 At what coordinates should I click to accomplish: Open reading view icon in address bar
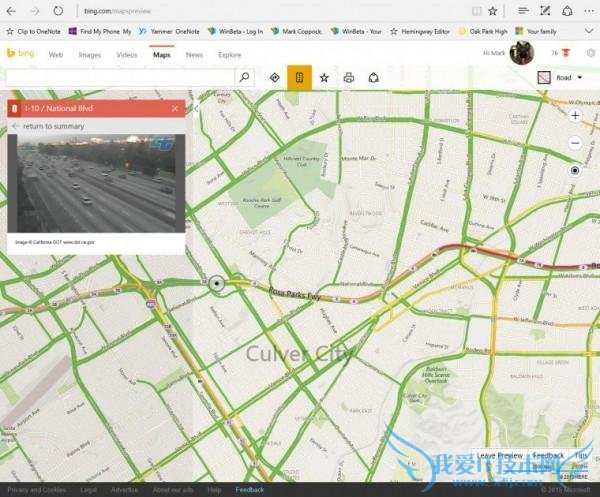click(476, 11)
